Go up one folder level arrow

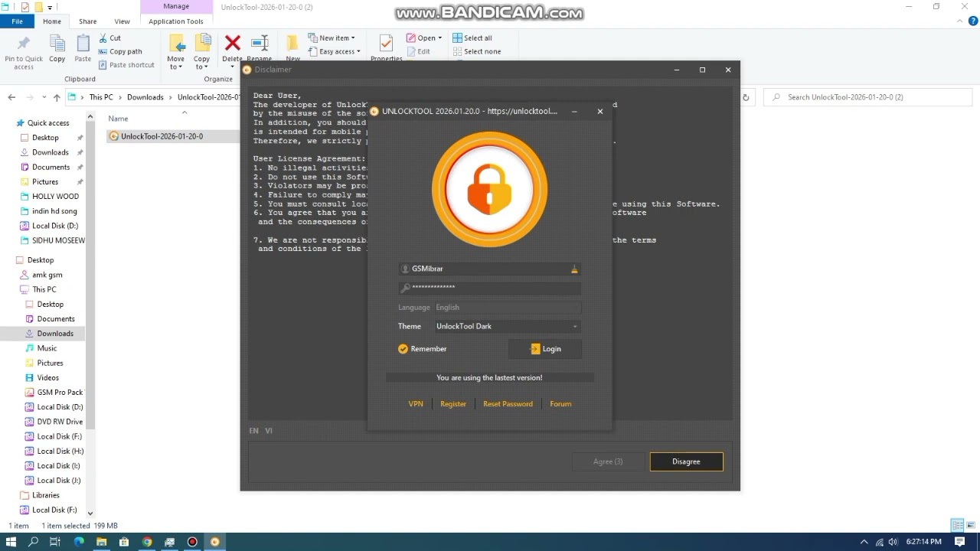click(57, 97)
